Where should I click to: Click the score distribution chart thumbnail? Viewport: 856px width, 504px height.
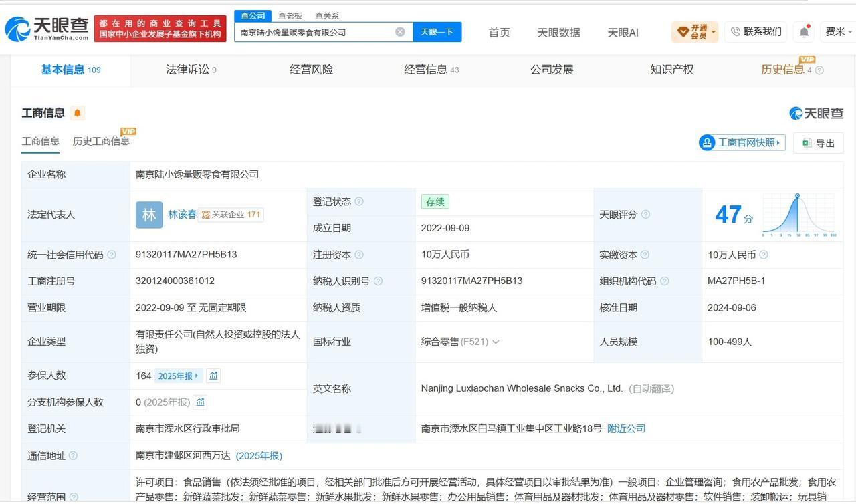(799, 215)
